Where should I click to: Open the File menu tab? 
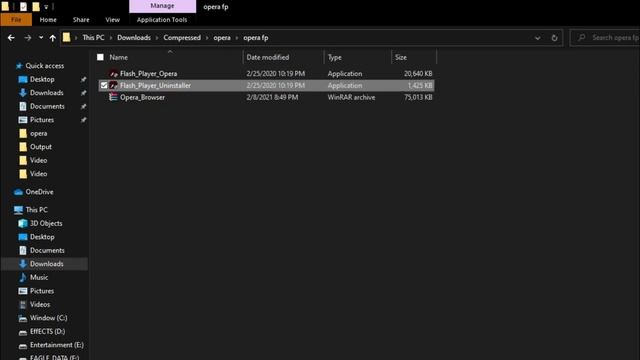coord(16,20)
